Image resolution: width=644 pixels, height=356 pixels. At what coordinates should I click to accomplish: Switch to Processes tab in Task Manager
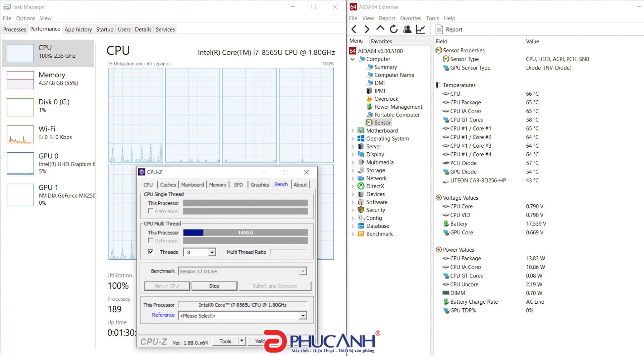[x=14, y=30]
